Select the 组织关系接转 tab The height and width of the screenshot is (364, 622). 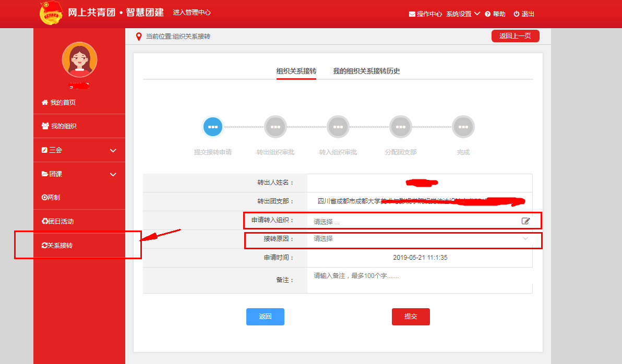[x=296, y=71]
